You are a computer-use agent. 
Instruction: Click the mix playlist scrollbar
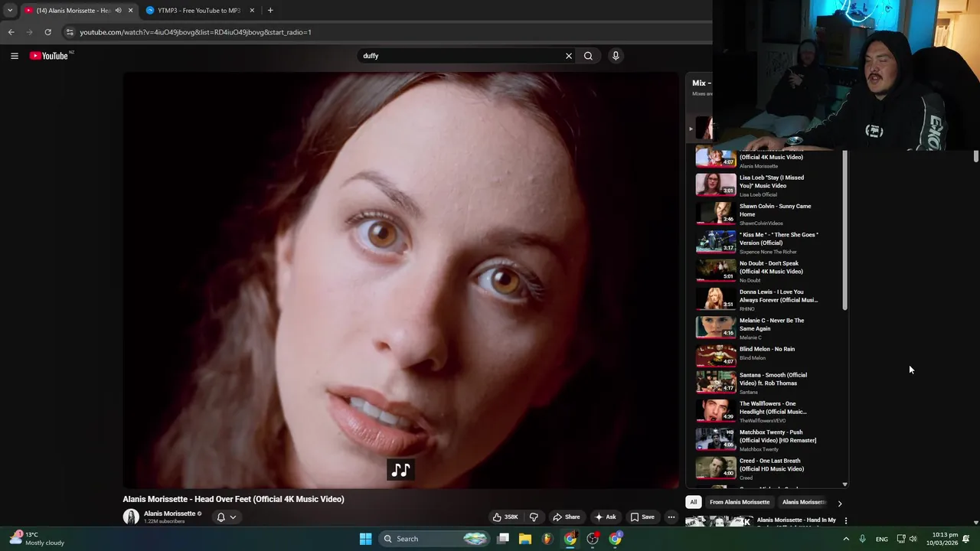845,230
